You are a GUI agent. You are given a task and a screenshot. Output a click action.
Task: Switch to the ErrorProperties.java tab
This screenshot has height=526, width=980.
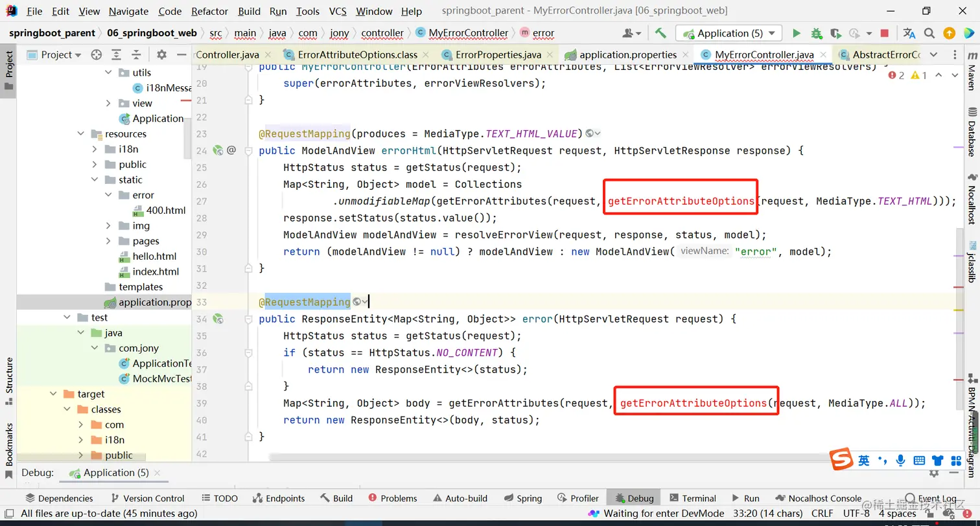498,55
